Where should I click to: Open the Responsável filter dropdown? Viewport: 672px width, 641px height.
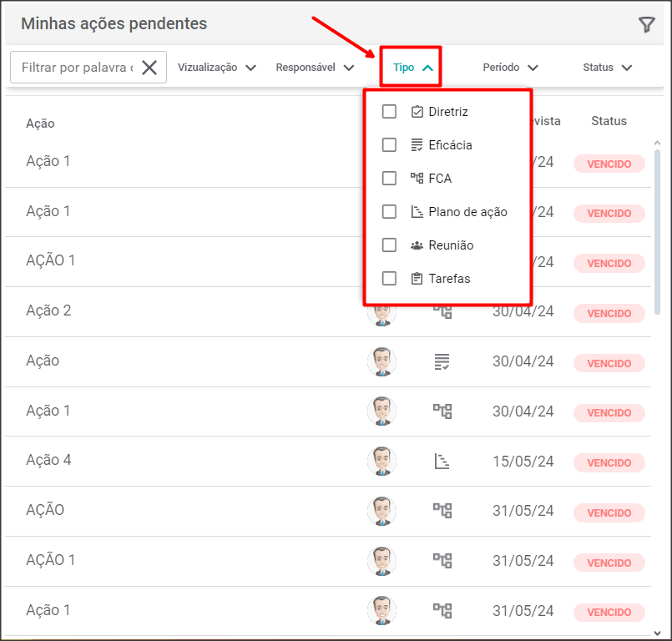click(315, 68)
